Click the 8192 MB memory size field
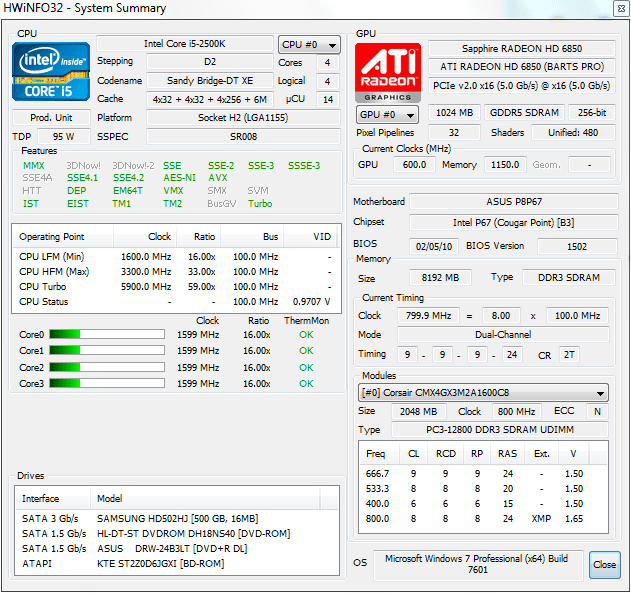This screenshot has height=593, width=631. point(440,278)
